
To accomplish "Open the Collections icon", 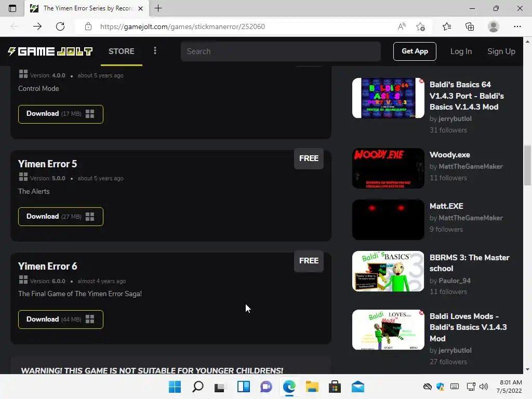I will pos(470,26).
